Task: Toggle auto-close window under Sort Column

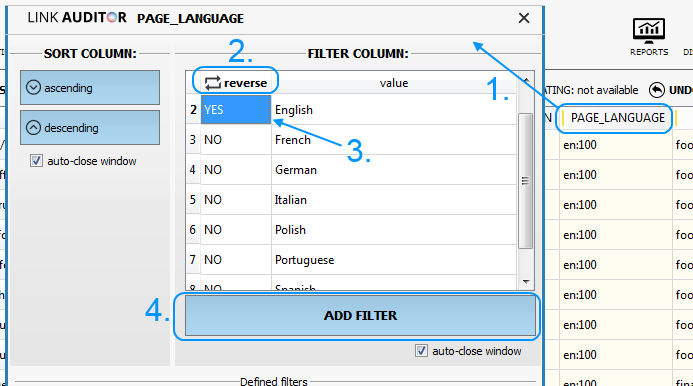Action: coord(36,161)
